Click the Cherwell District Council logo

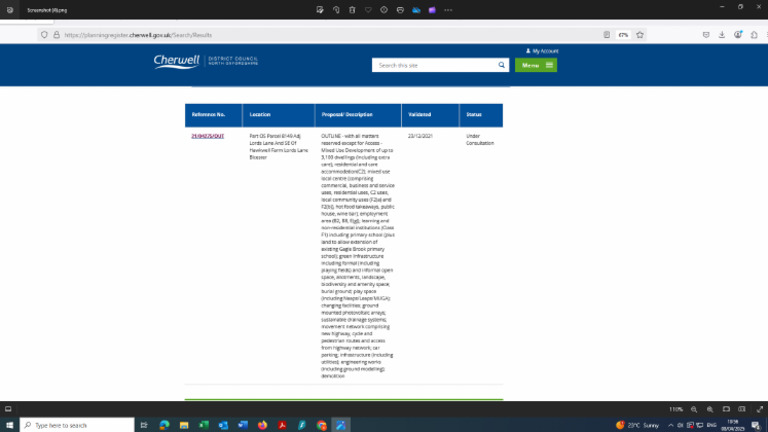click(206, 62)
